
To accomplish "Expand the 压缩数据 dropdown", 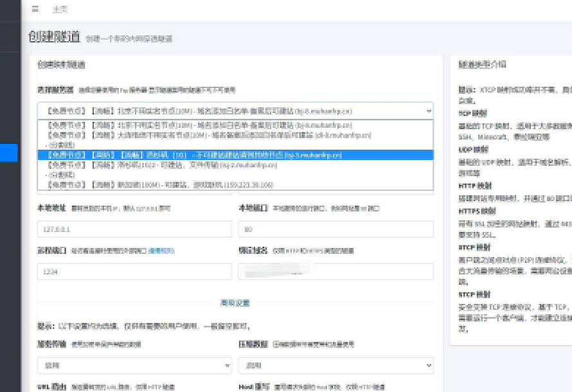I will click(335, 366).
